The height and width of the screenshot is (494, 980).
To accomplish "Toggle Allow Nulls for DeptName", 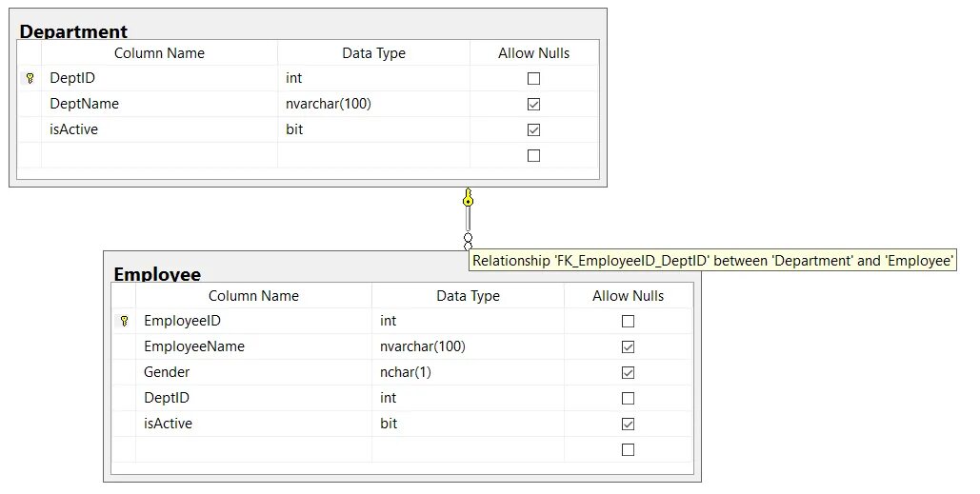I will (533, 104).
